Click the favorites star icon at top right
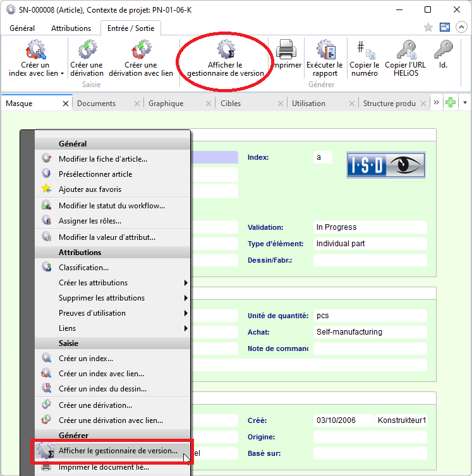Screen dimensions: 472x476 point(428,27)
